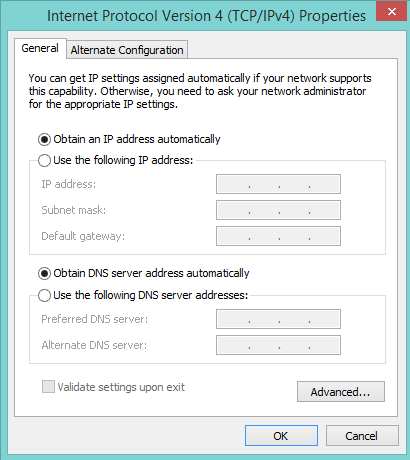This screenshot has height=460, width=410.
Task: Confirm with the OK button
Action: coord(281,436)
